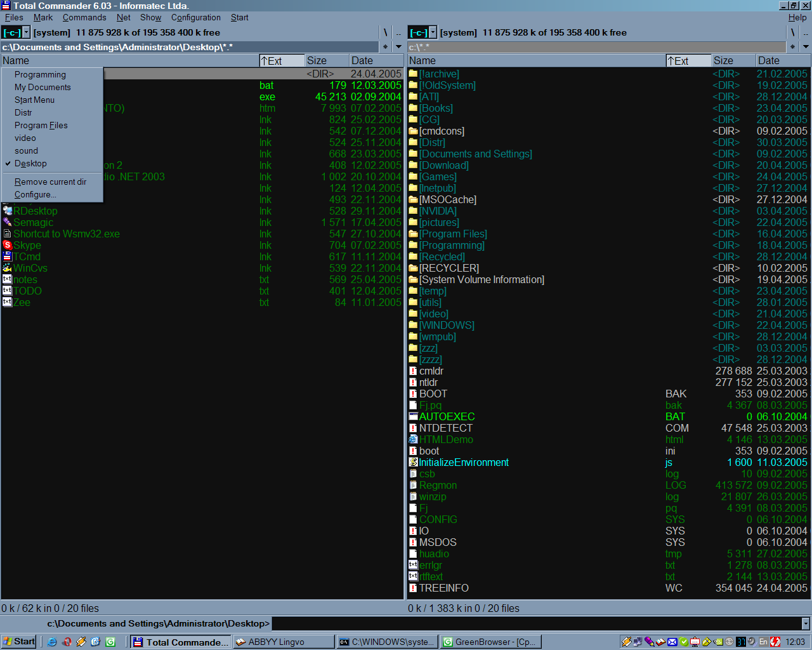Go to Program Files via the hotlist
Screen dimensions: 812x650
(x=52, y=126)
